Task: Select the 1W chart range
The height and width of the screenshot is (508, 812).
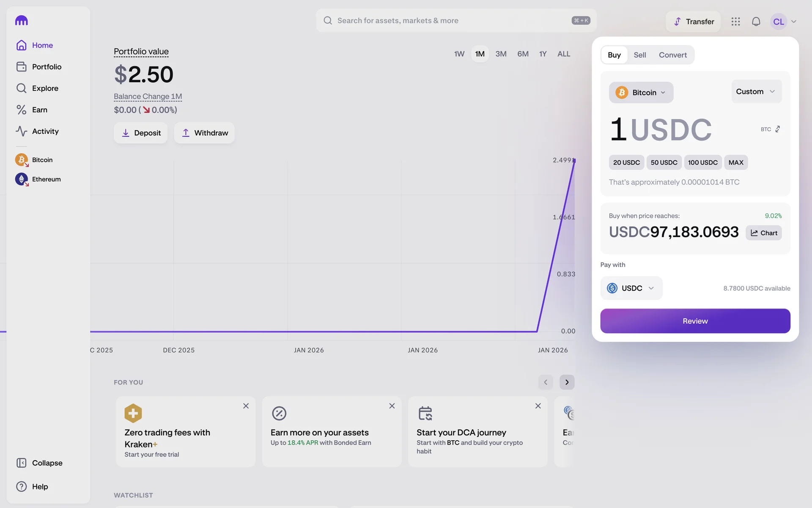Action: (x=459, y=54)
